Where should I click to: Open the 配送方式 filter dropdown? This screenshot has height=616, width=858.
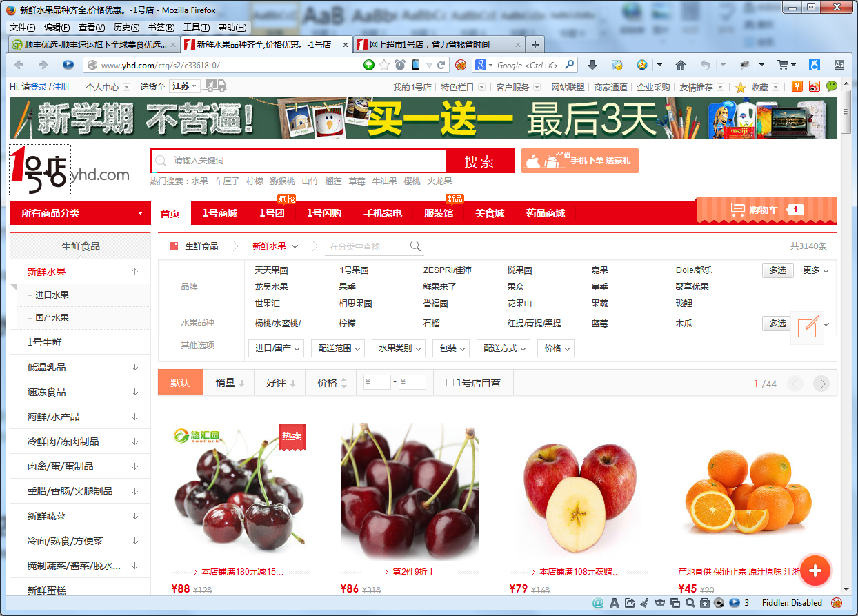click(503, 348)
